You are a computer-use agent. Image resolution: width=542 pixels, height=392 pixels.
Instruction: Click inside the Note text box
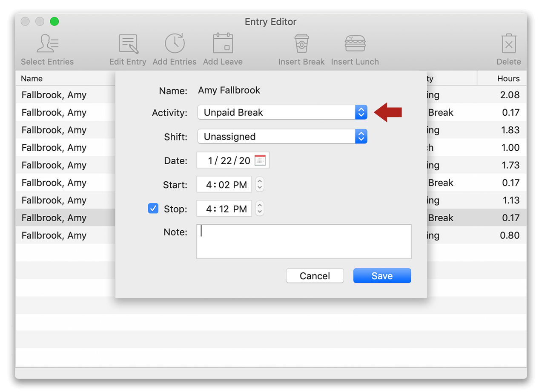pyautogui.click(x=304, y=241)
